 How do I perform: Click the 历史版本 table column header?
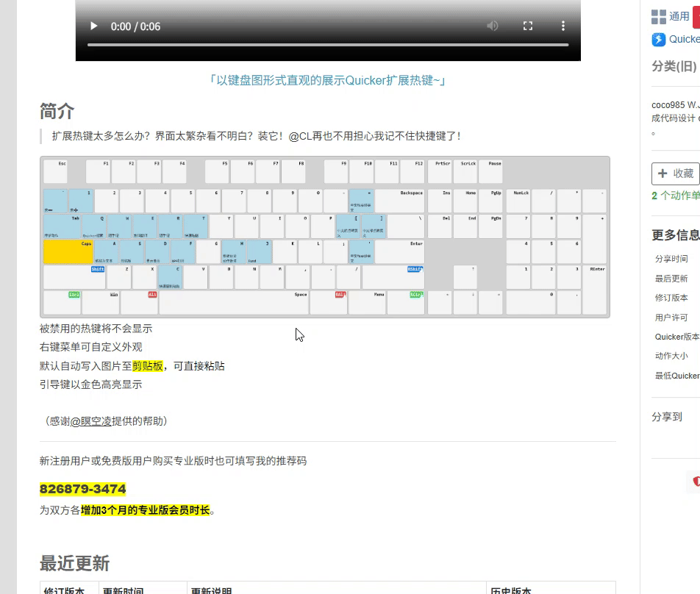click(511, 591)
